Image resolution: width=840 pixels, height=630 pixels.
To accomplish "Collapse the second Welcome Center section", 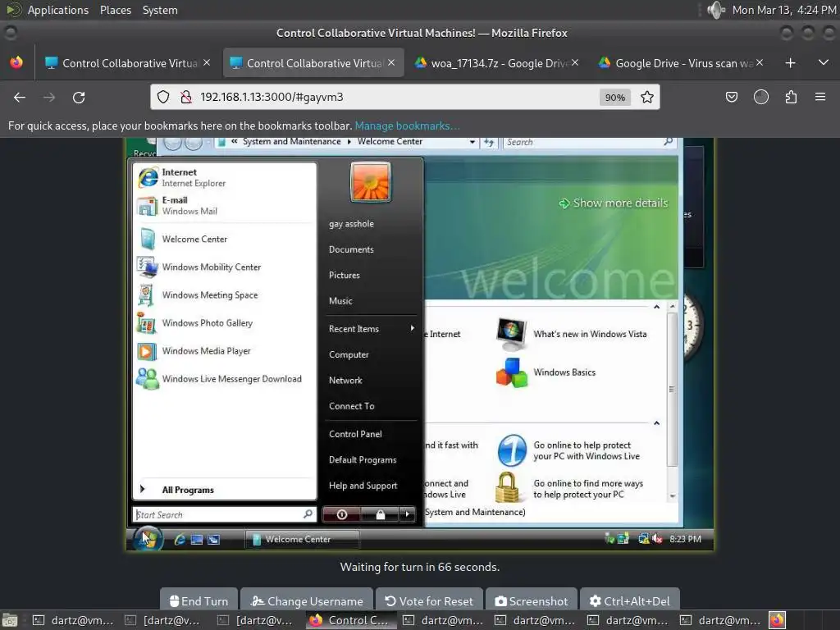I will tap(656, 423).
